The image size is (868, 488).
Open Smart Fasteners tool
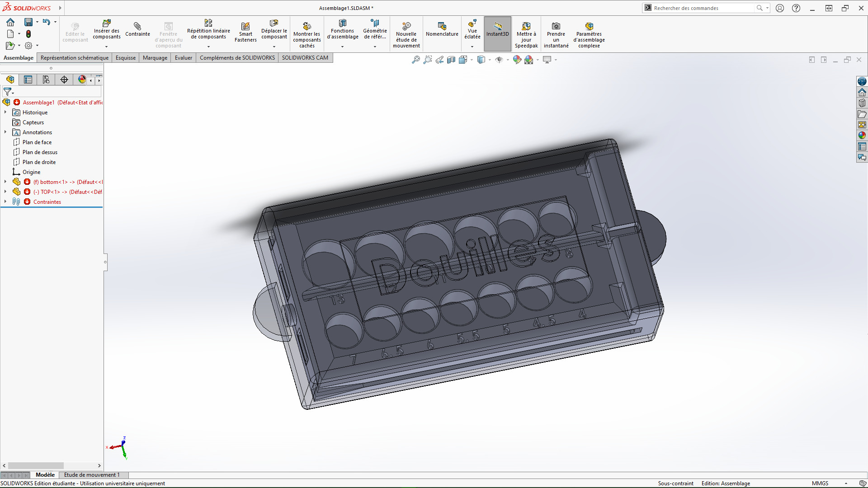[x=245, y=27]
